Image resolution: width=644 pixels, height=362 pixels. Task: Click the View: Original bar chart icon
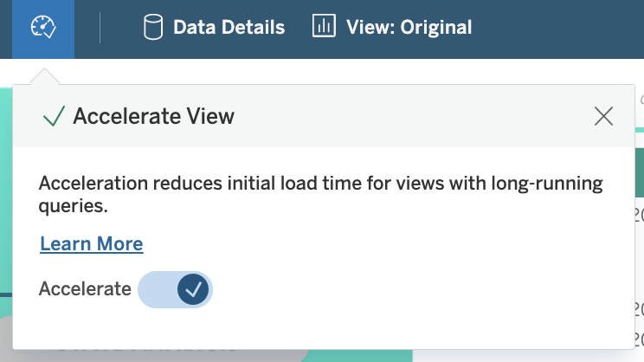point(323,28)
